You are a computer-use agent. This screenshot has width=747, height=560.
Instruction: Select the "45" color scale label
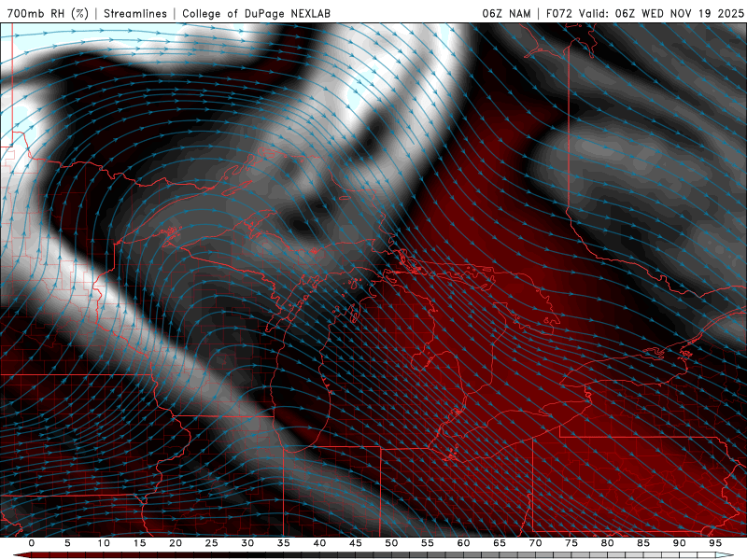pos(355,543)
